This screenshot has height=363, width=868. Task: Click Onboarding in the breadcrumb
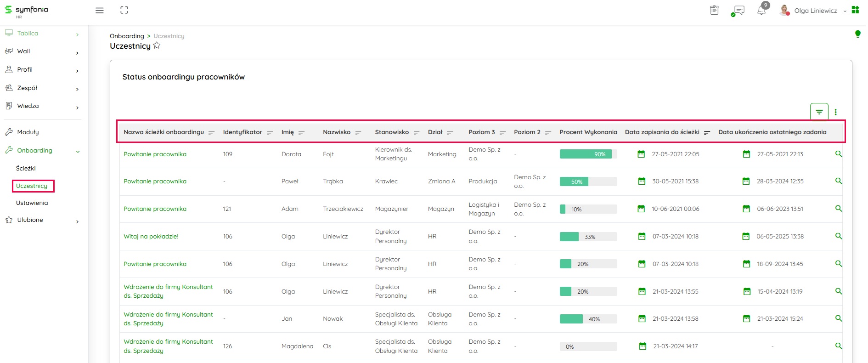click(x=127, y=36)
